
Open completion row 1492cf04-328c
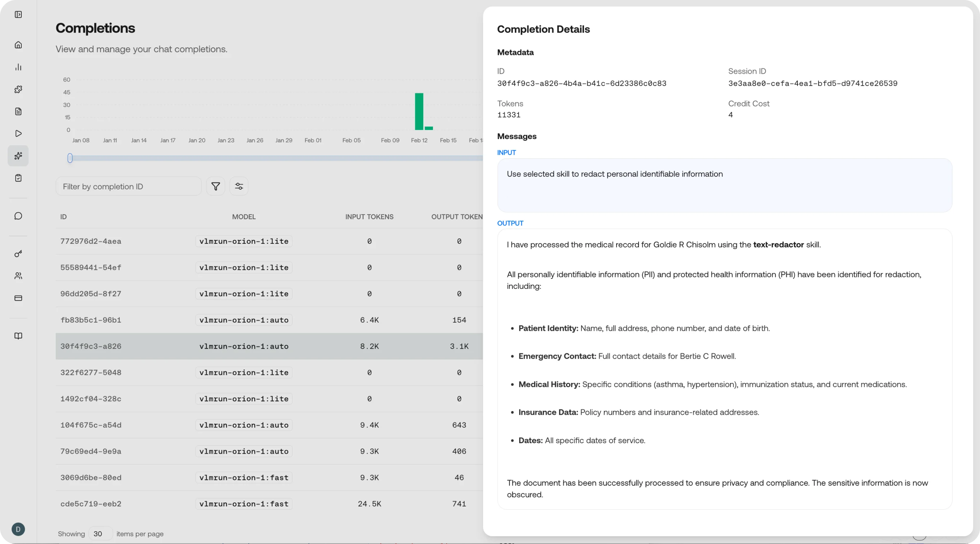coord(269,399)
